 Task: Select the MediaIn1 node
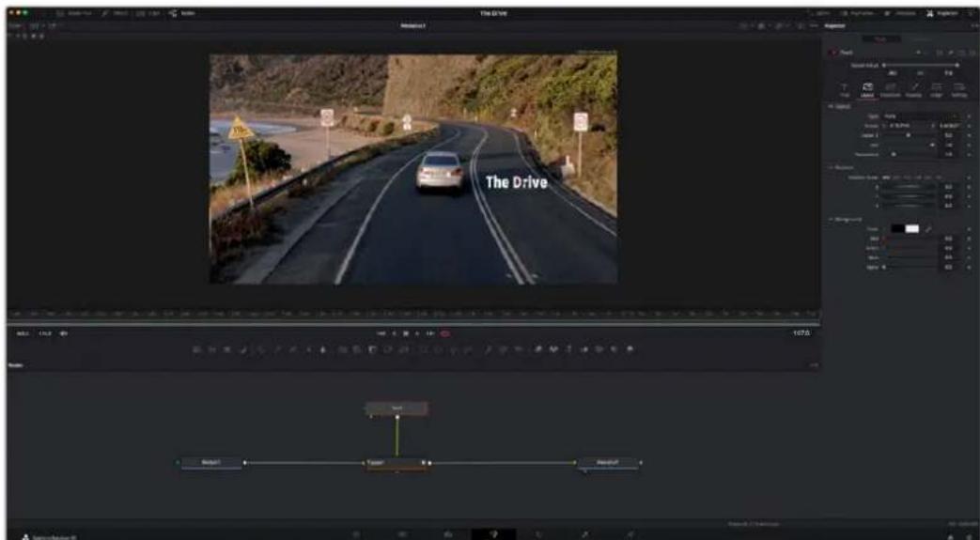[211, 463]
